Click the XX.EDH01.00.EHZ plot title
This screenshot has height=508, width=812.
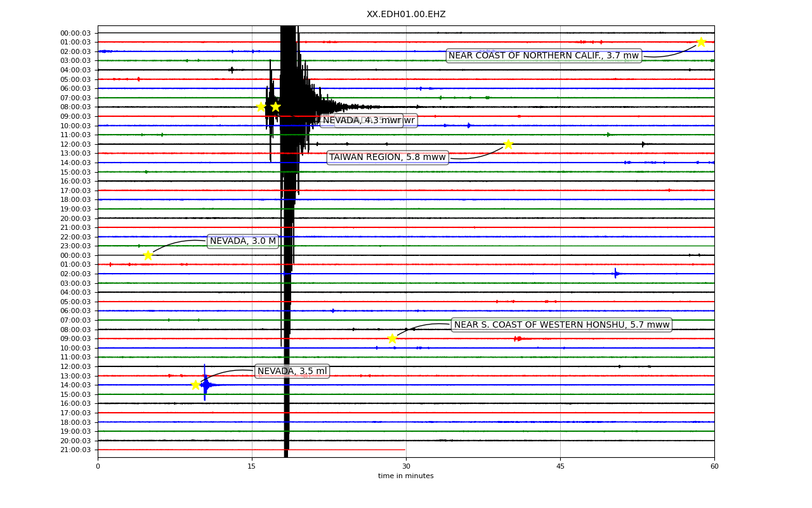coord(406,15)
